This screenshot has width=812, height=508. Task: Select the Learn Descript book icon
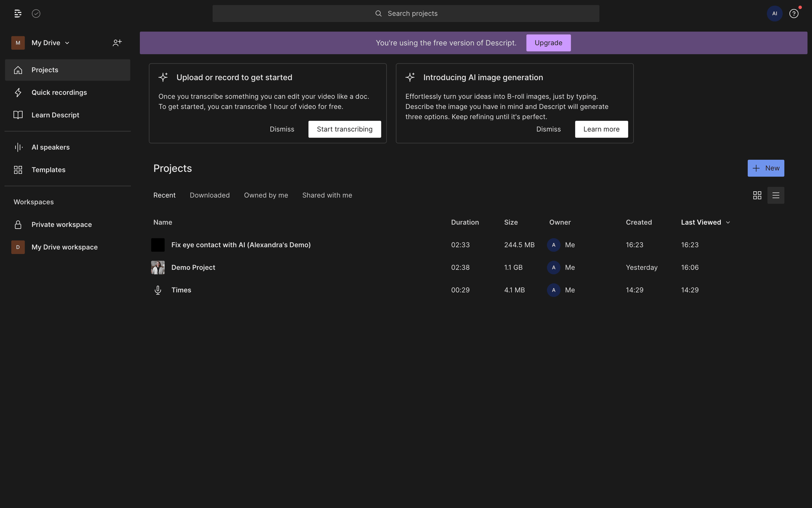[x=18, y=115]
